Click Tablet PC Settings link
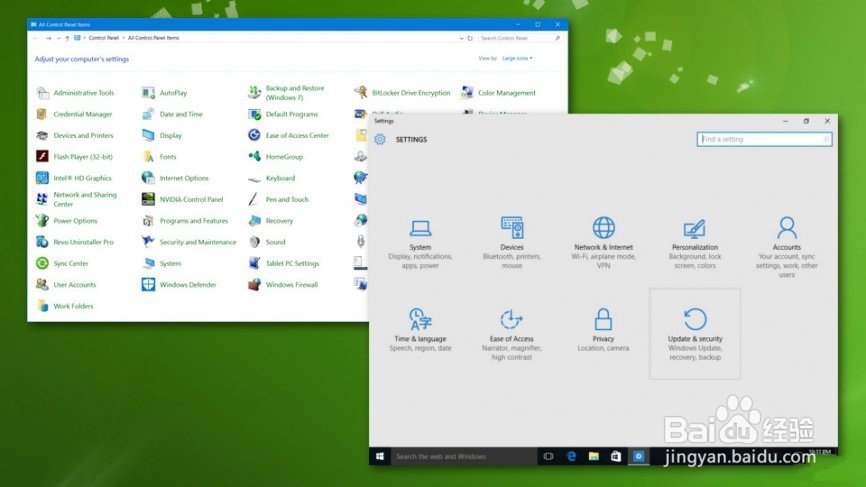The width and height of the screenshot is (866, 487). [293, 263]
